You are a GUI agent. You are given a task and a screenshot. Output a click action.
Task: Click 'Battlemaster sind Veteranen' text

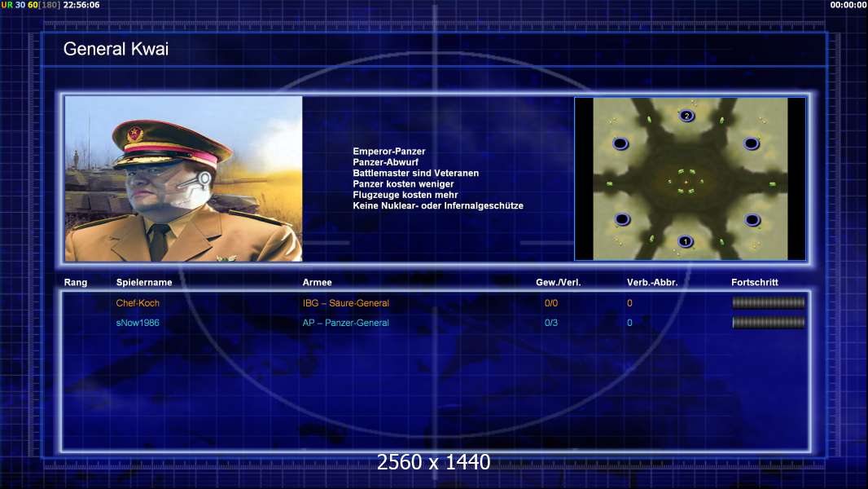(x=416, y=173)
